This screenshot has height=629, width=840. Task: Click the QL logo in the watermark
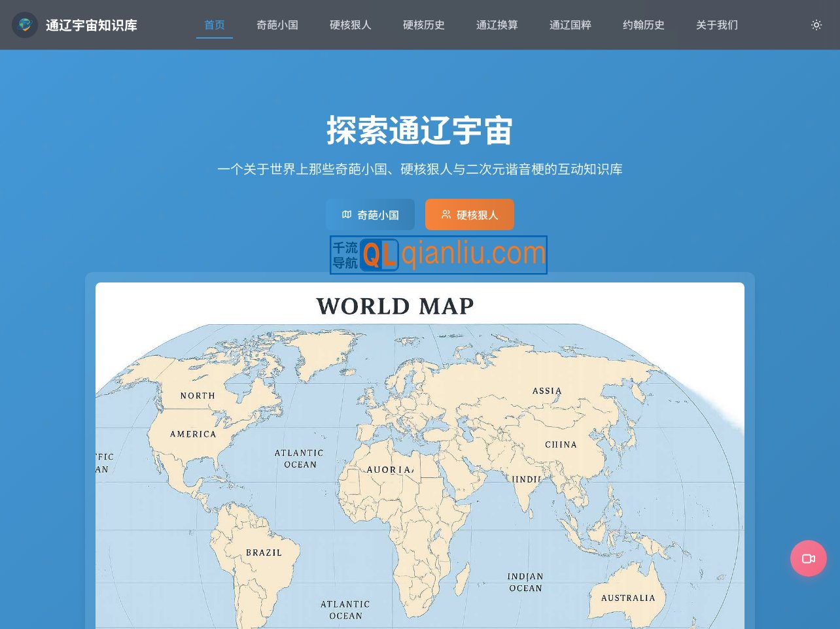(381, 254)
